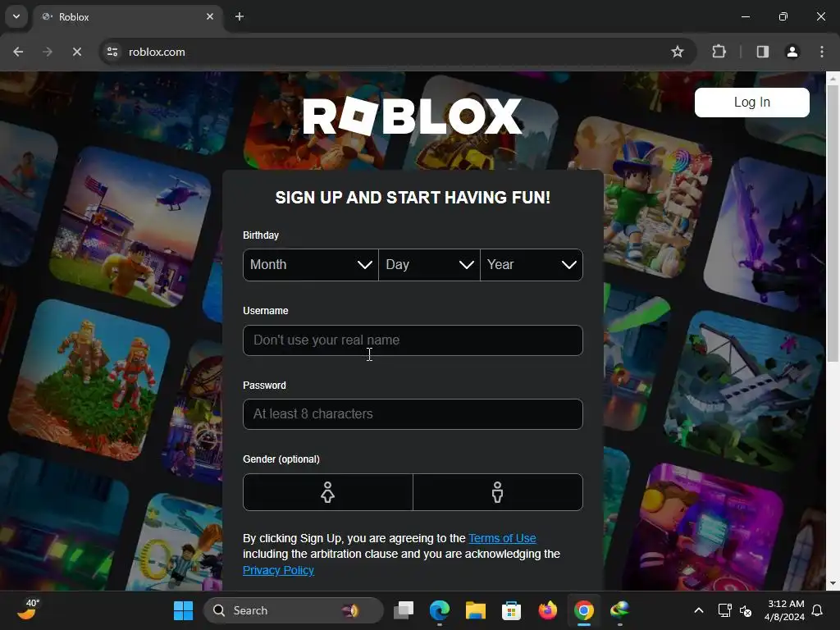Focus the Password input field

(413, 414)
